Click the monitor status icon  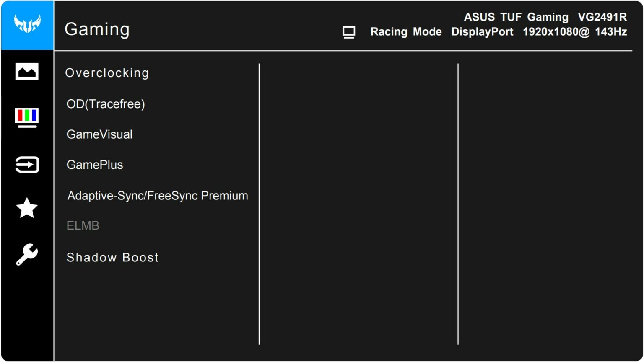coord(348,31)
